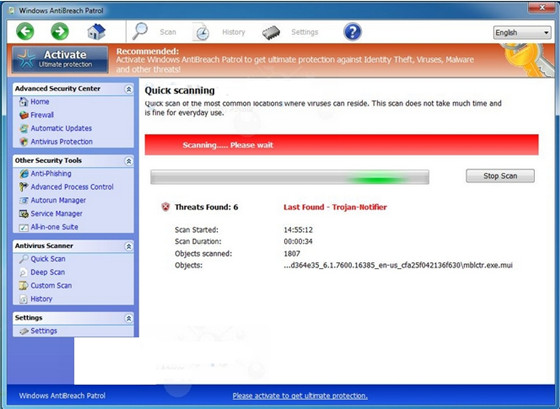560x409 pixels.
Task: Open Antivirus Protection link
Action: (x=61, y=142)
